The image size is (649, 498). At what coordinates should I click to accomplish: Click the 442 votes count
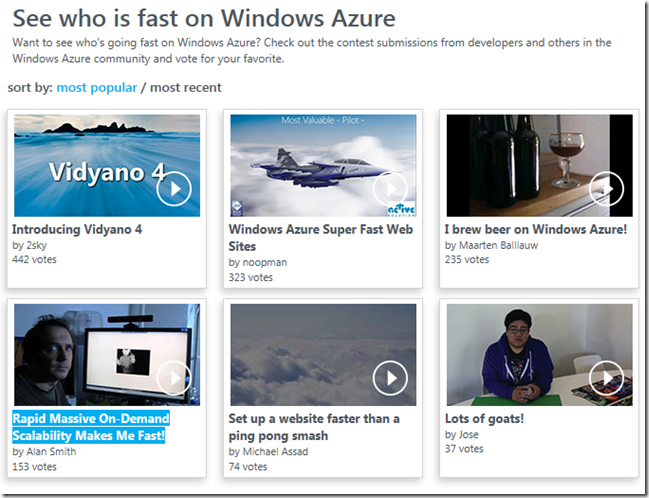click(34, 260)
